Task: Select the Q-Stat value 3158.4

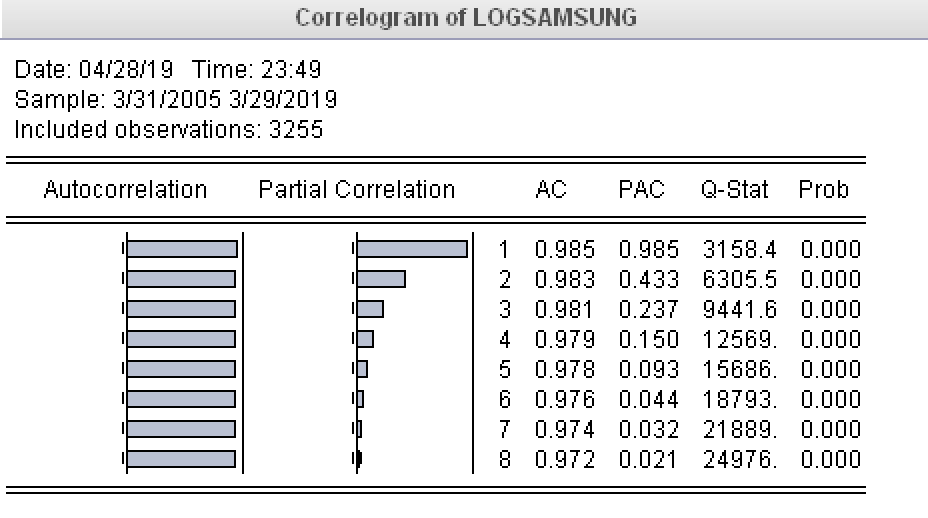Action: click(738, 249)
